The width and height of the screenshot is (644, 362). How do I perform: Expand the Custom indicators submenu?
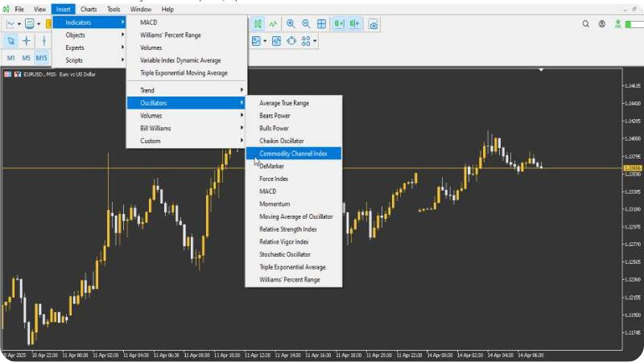187,141
